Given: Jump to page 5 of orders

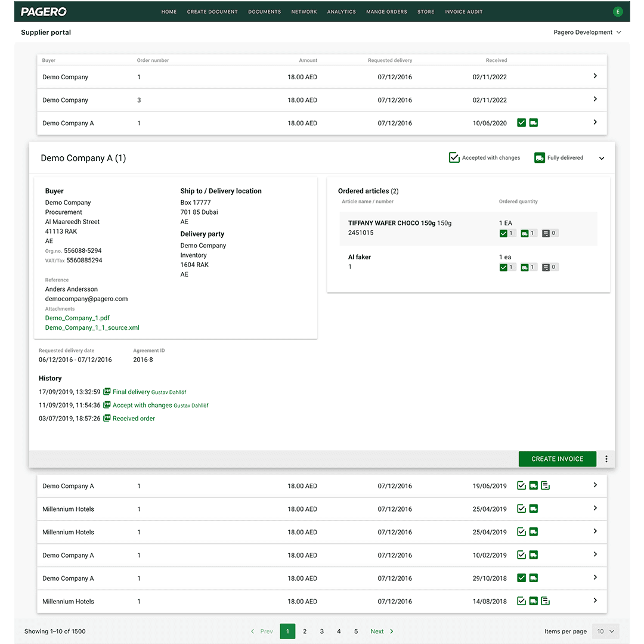Looking at the screenshot, I should pos(356,631).
